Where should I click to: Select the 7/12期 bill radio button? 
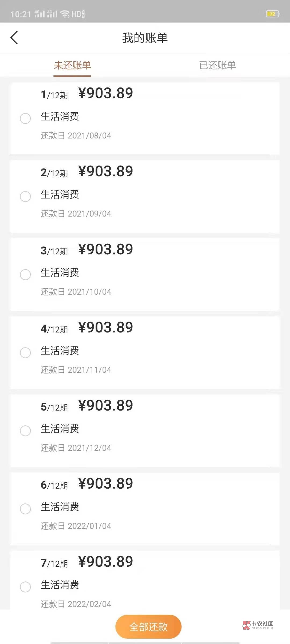coord(26,587)
